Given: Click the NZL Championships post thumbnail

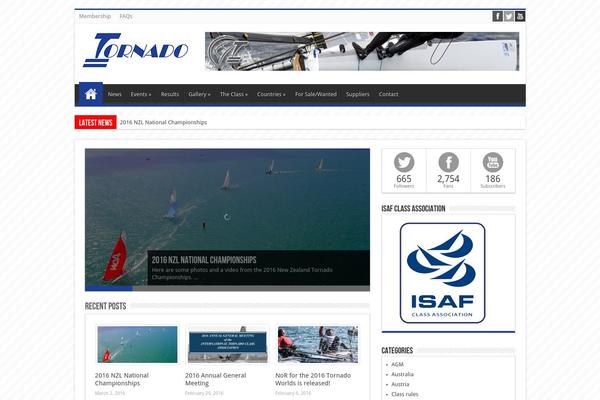Looking at the screenshot, I should coord(137,344).
